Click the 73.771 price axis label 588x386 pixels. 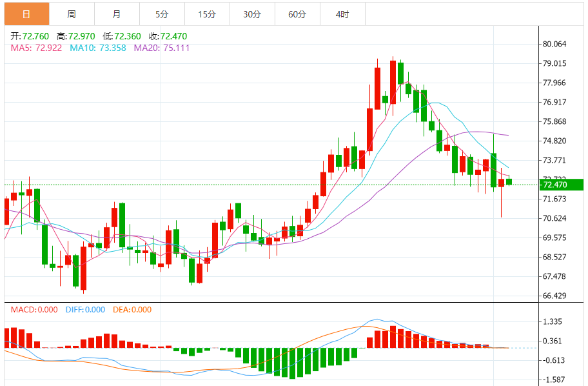[554, 160]
